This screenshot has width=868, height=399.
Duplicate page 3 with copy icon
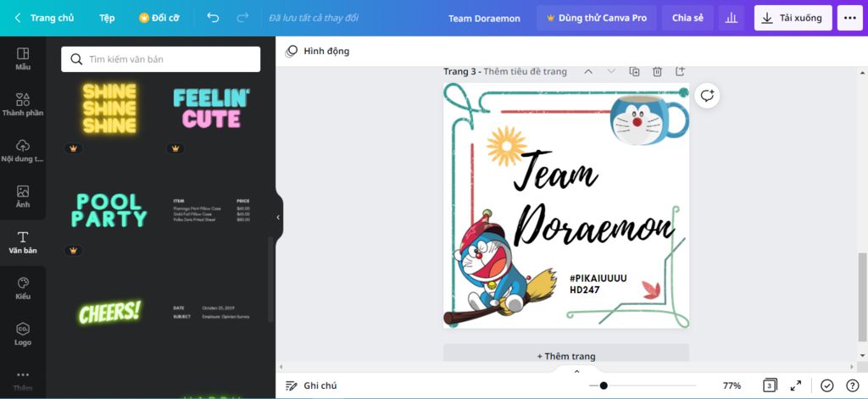pyautogui.click(x=634, y=71)
